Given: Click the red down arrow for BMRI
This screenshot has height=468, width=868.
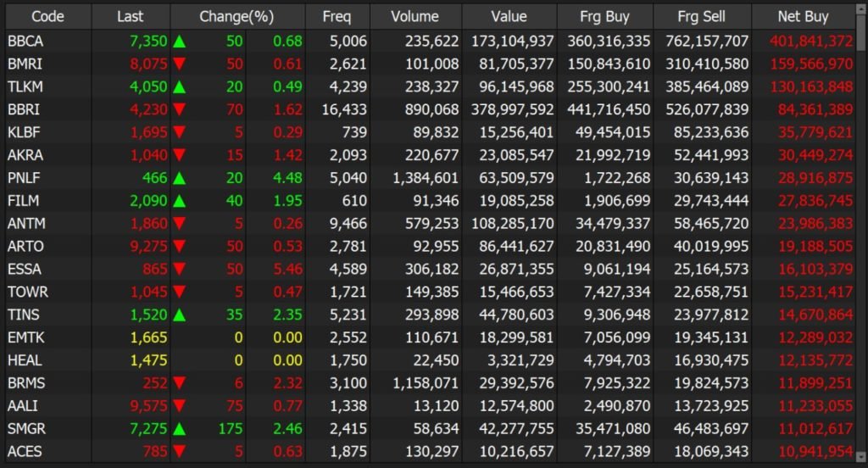Looking at the screenshot, I should point(180,64).
